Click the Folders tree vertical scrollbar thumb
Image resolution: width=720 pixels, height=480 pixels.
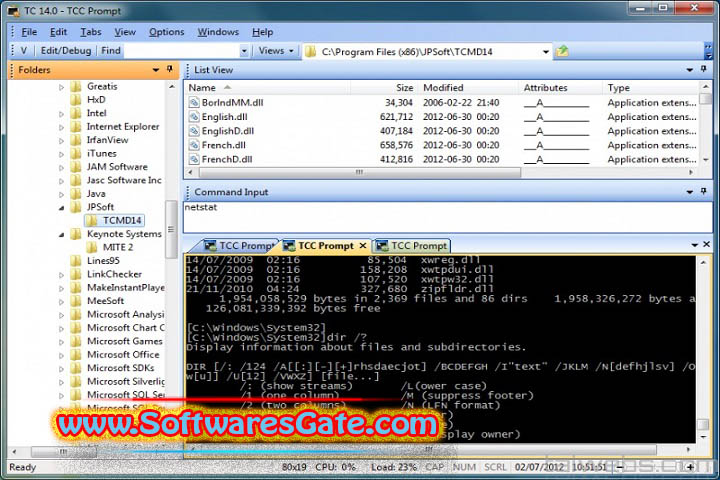171,229
